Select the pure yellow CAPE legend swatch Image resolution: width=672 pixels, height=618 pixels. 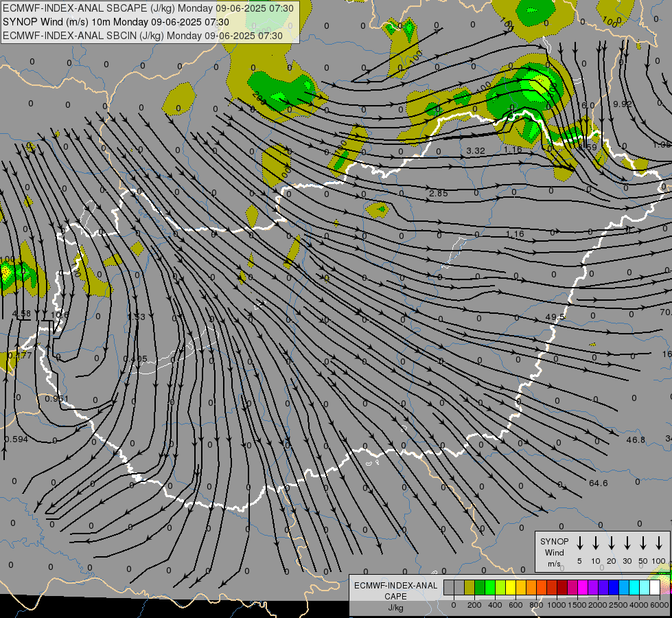click(511, 588)
